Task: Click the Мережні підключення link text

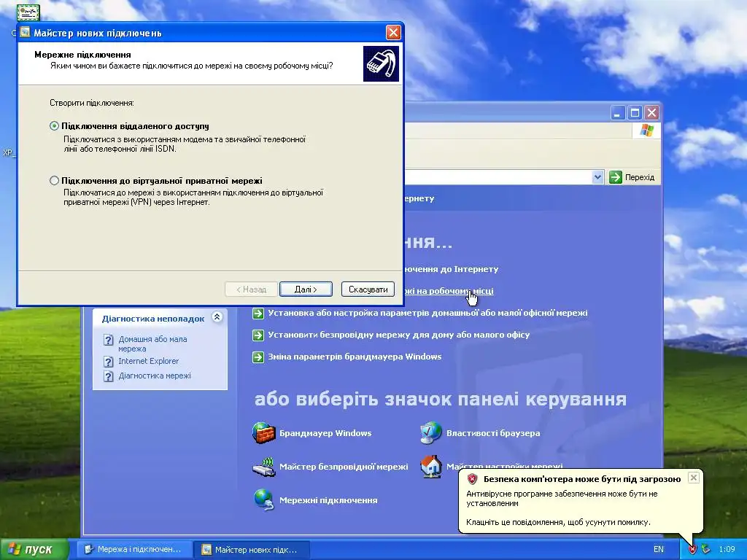Action: click(328, 500)
